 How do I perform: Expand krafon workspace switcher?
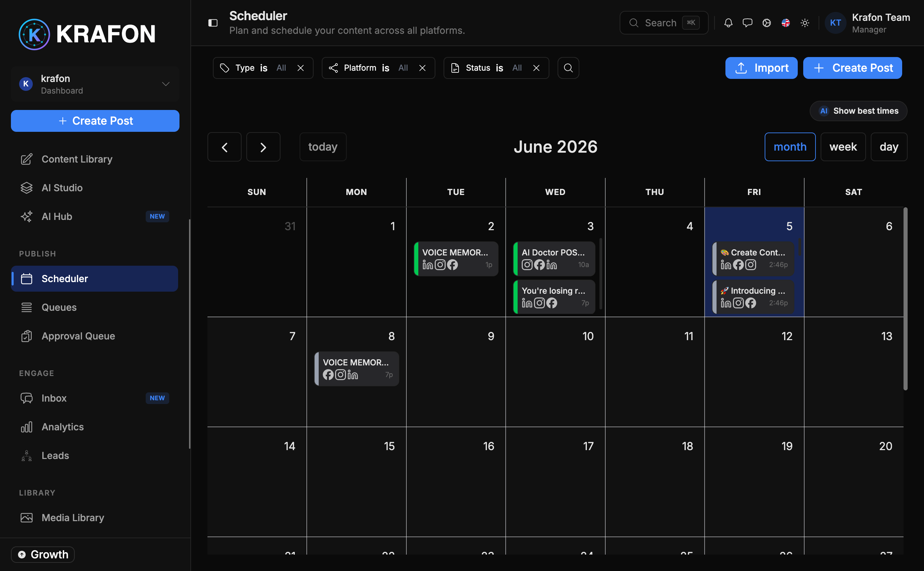[x=95, y=84]
